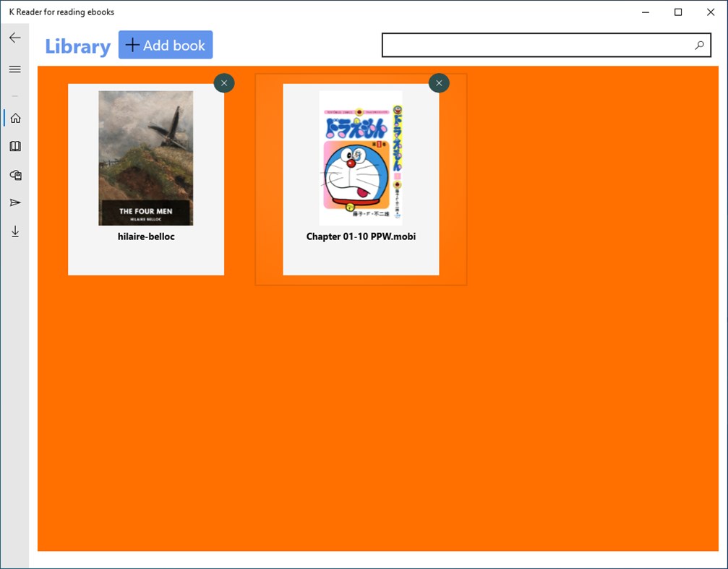The width and height of the screenshot is (728, 569).
Task: Remove hilaire-belloc with its X icon
Action: tap(224, 82)
